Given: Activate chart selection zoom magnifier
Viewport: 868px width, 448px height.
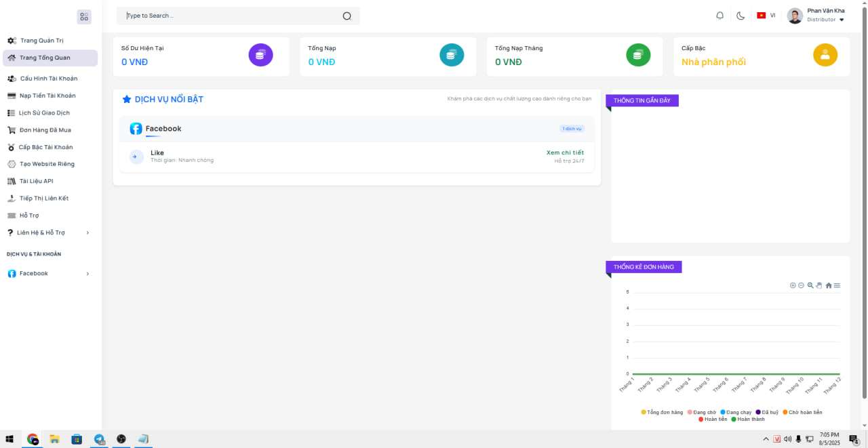Looking at the screenshot, I should tap(810, 285).
